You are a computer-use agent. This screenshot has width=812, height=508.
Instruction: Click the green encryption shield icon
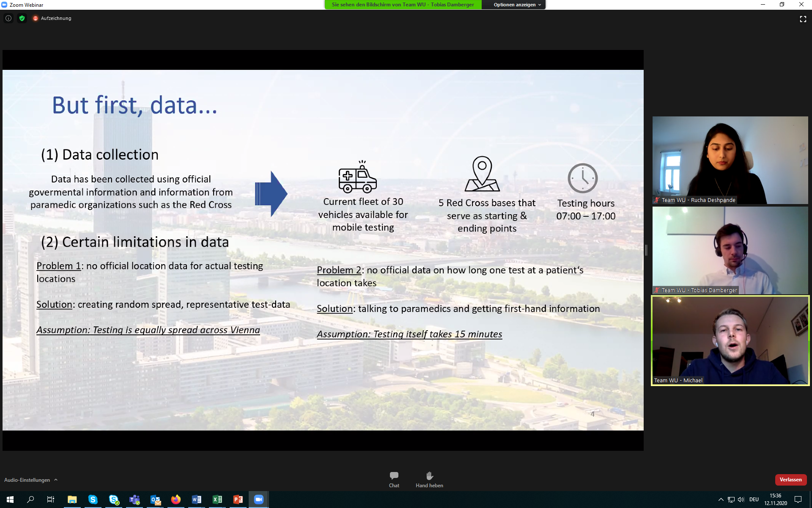22,18
